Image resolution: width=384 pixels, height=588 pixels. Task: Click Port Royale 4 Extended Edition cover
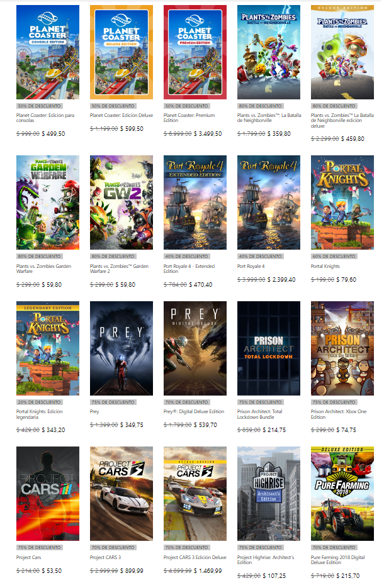point(195,202)
